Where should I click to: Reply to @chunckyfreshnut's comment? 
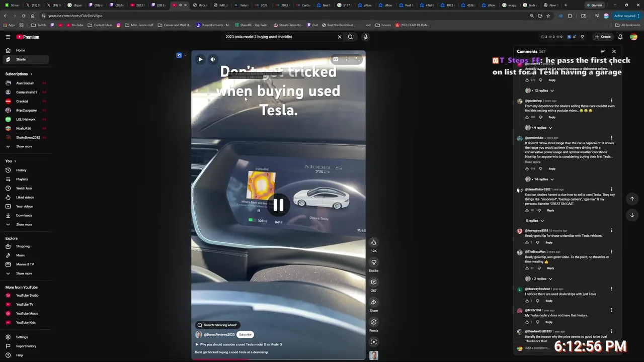pyautogui.click(x=549, y=301)
